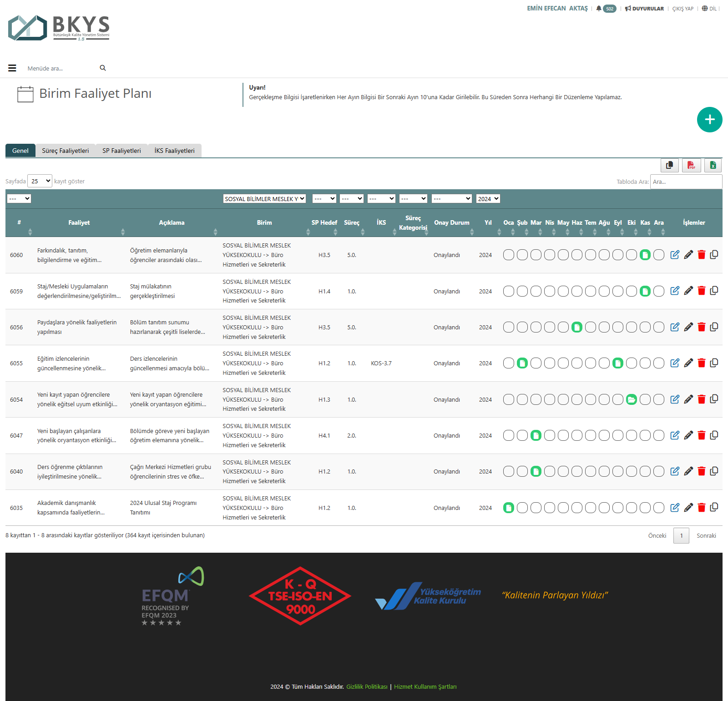Toggle January circle for activity 6060
Viewport: 728px width, 701px height.
pos(509,255)
